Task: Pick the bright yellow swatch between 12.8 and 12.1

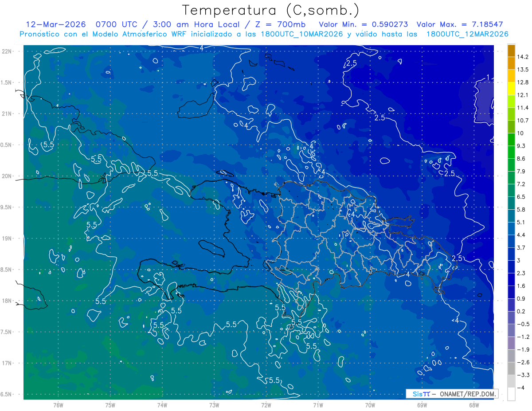Action: coord(511,89)
